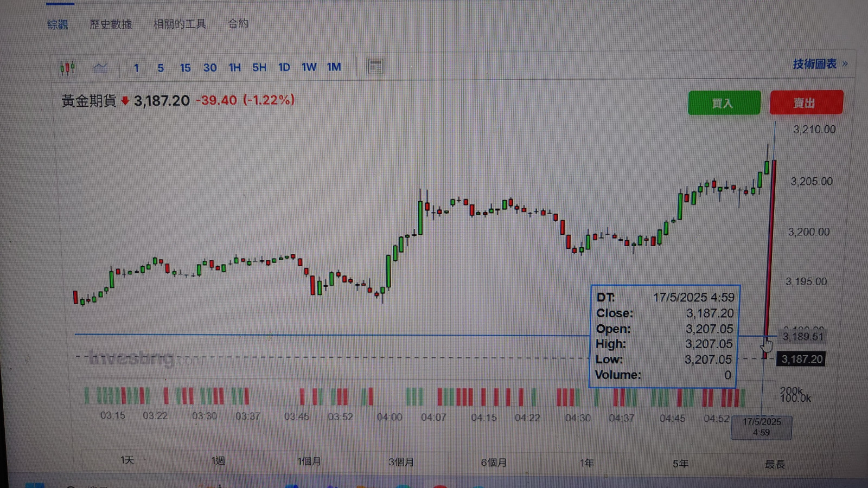Viewport: 868px width, 488px height.
Task: Select the 最長 time range
Action: tap(774, 464)
